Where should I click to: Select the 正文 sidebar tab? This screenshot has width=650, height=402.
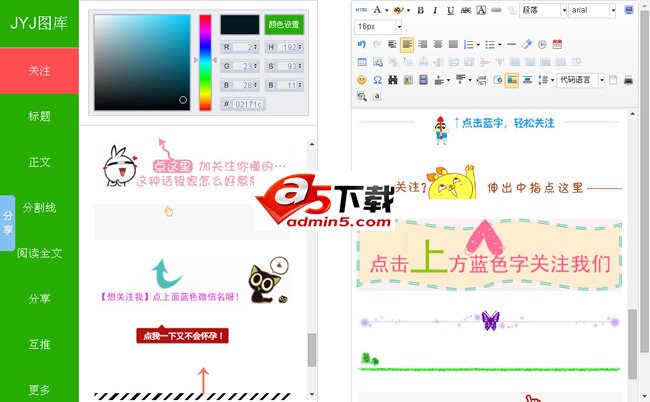39,162
